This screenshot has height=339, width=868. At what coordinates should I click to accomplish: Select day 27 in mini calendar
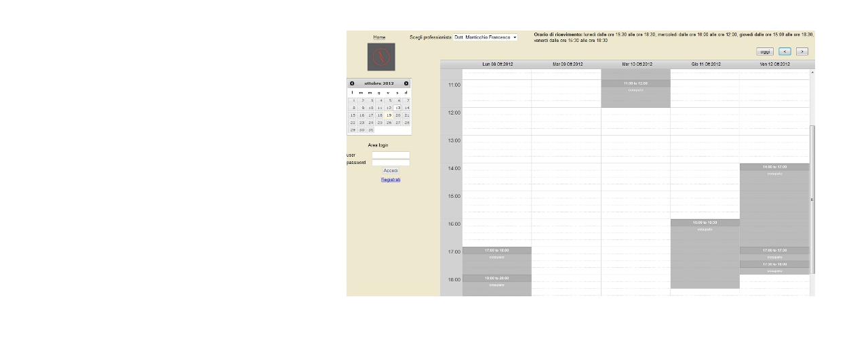(x=397, y=123)
